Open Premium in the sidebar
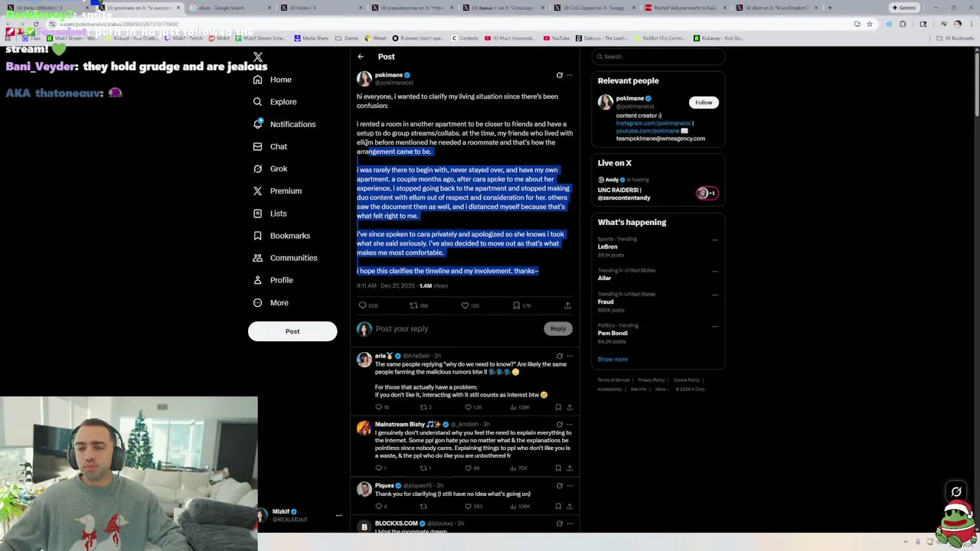Image resolution: width=980 pixels, height=551 pixels. pyautogui.click(x=277, y=191)
